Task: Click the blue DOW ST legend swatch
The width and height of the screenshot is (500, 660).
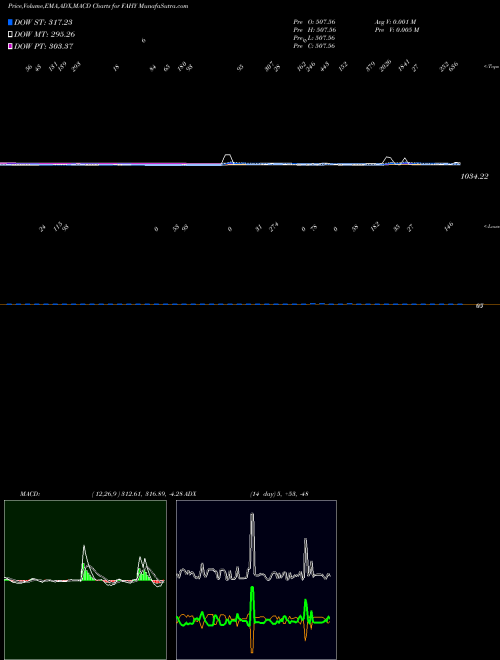Action: tap(10, 22)
